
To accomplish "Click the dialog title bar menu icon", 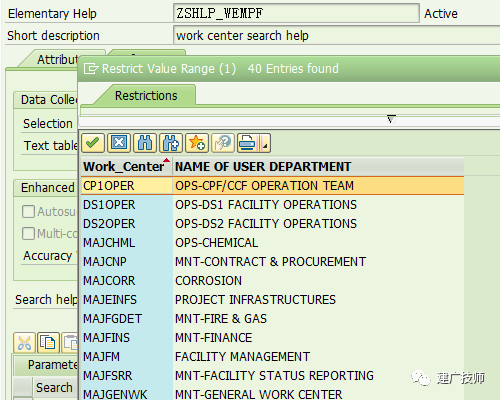I will pyautogui.click(x=91, y=69).
